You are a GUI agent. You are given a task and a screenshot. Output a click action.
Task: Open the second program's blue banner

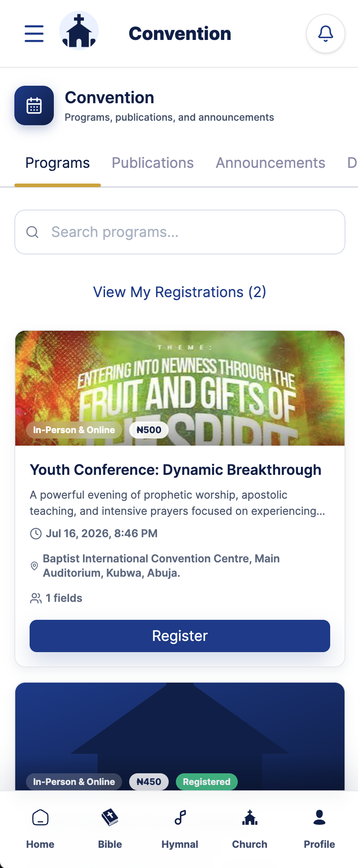[180, 736]
